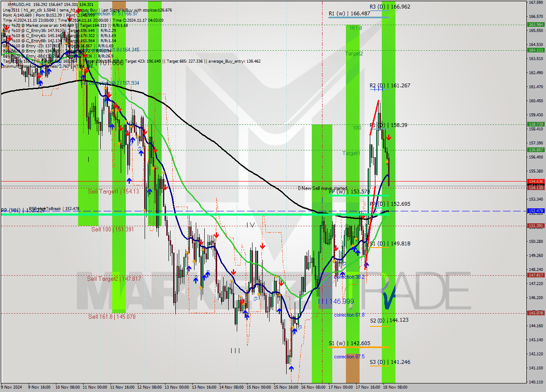Viewport: 546px width, 392px height.
Task: Select the R1 (w) | 166.487 label
Action: [x=349, y=14]
